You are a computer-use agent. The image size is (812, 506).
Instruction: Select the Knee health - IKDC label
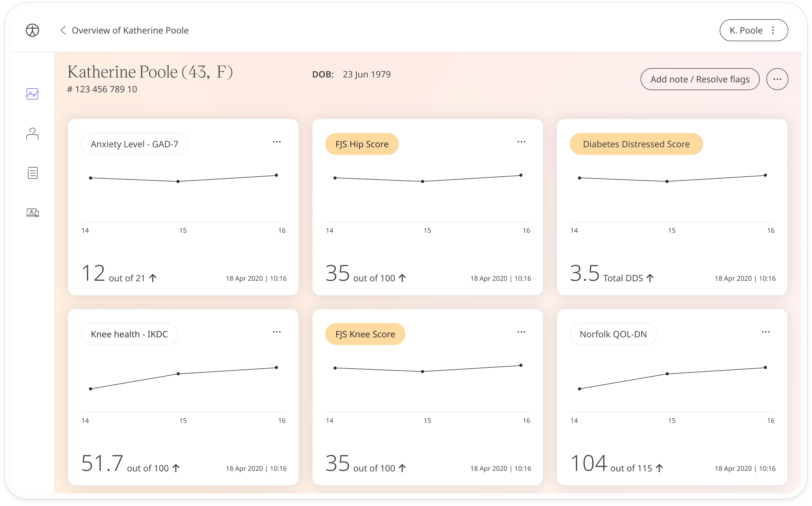click(129, 334)
